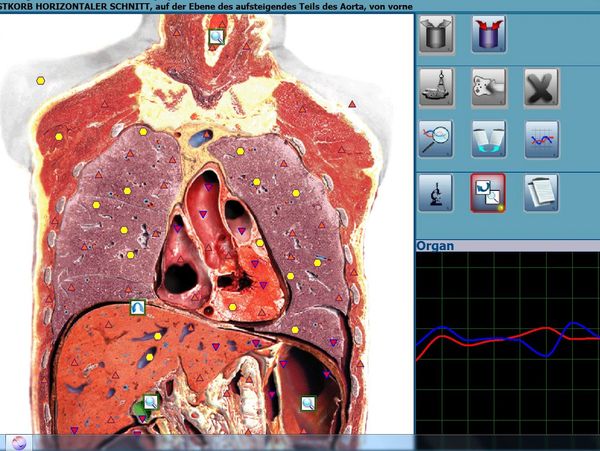Click the blue cylinder with red arrows icon
The height and width of the screenshot is (451, 600).
pyautogui.click(x=489, y=33)
